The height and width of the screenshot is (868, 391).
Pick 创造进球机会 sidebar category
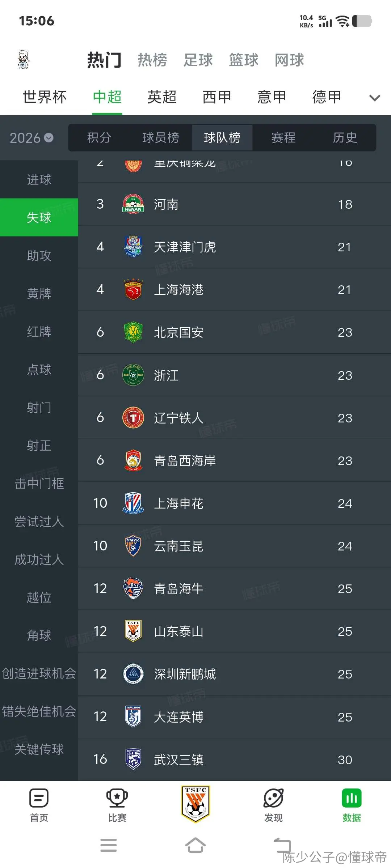coord(39,673)
